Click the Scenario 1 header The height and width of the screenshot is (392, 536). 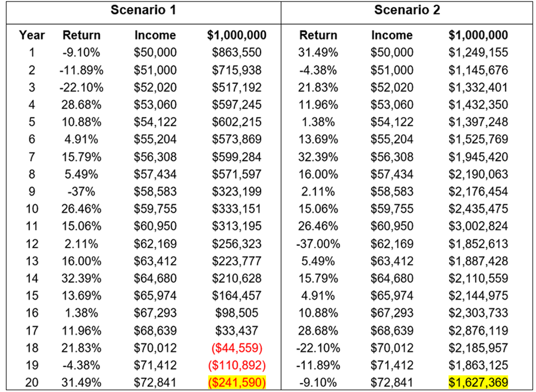click(143, 10)
